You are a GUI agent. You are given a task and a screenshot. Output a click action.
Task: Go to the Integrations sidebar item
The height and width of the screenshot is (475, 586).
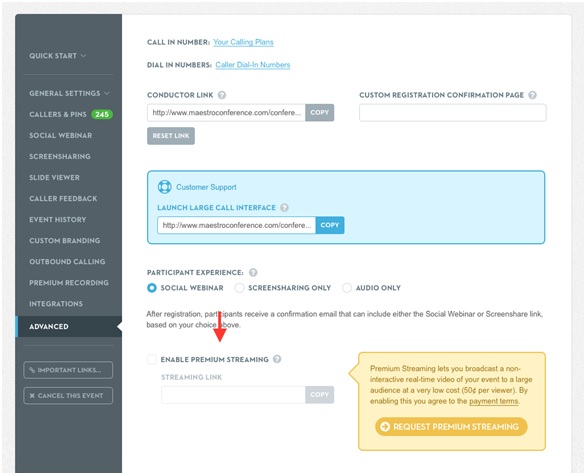56,303
